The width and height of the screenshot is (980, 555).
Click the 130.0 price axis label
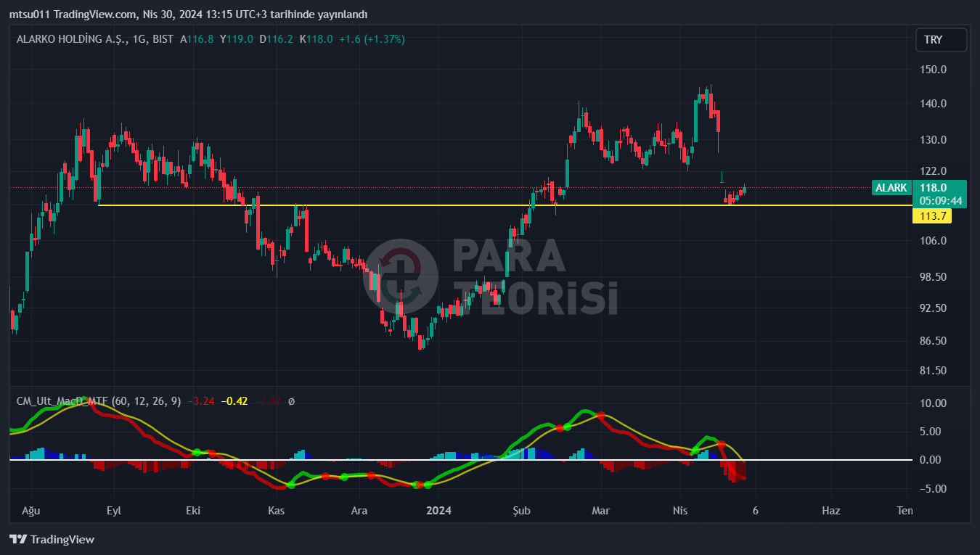click(x=933, y=140)
